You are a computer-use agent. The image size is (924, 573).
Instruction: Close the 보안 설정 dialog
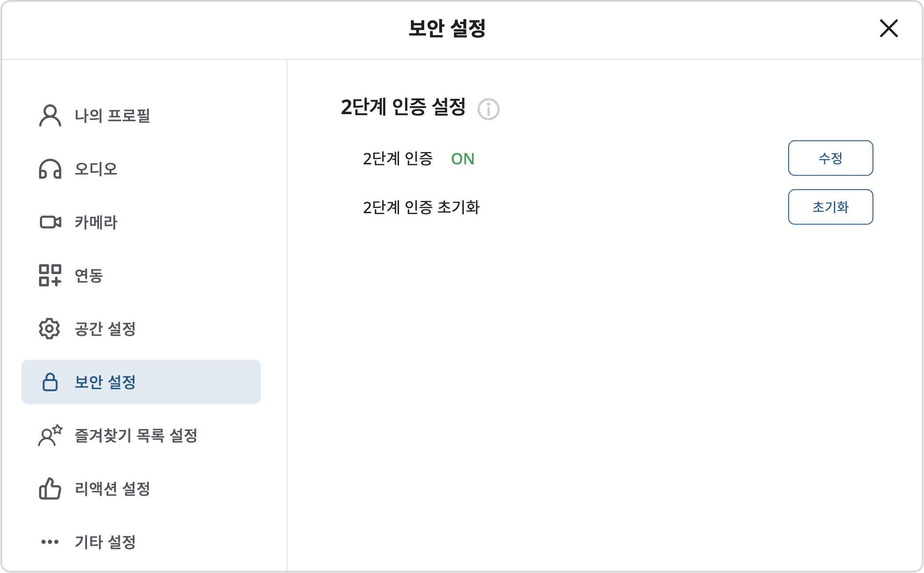888,29
